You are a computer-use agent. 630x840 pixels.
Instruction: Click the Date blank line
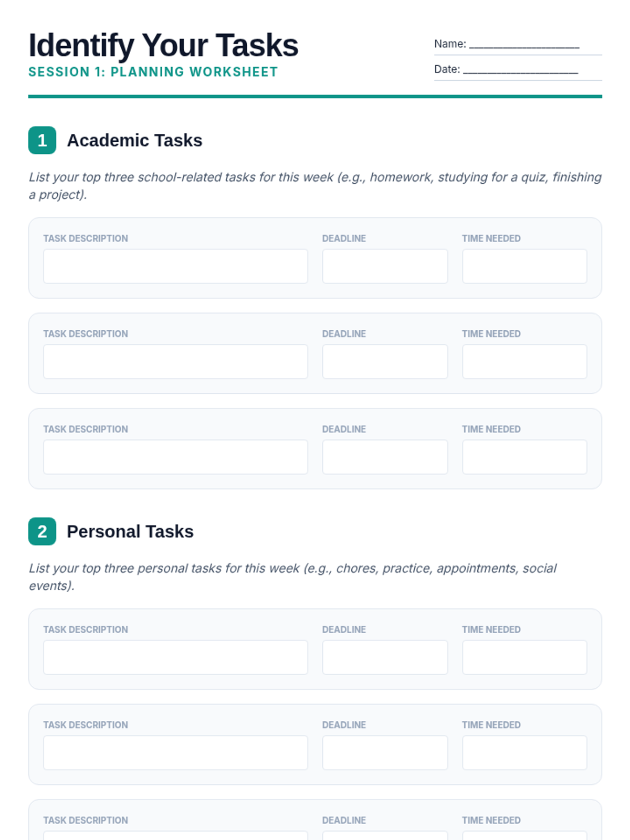[520, 70]
